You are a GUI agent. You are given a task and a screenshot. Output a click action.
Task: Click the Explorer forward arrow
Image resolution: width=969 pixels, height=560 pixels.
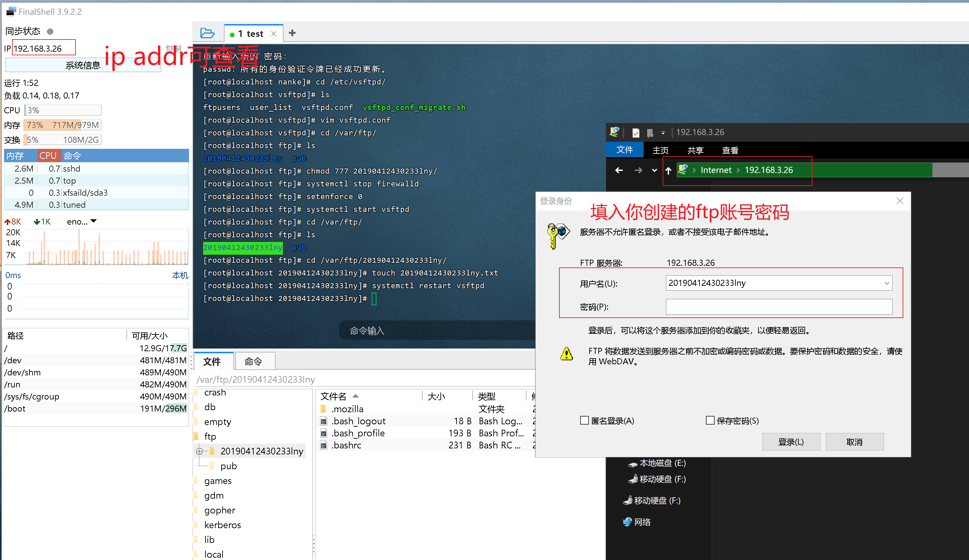(x=638, y=170)
